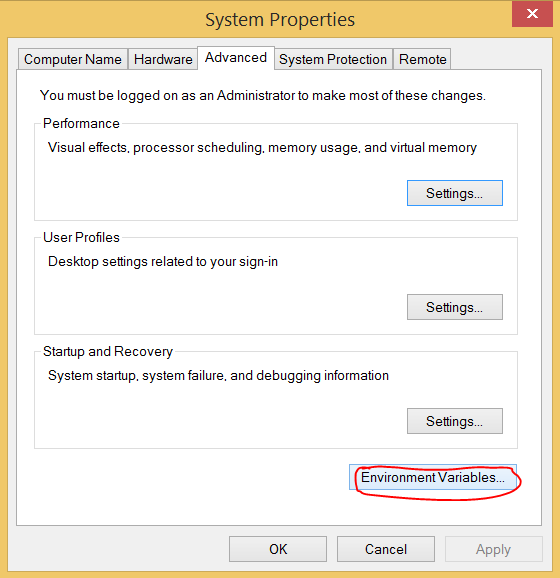Open Startup and Recovery Settings button
560x578 pixels.
[455, 421]
